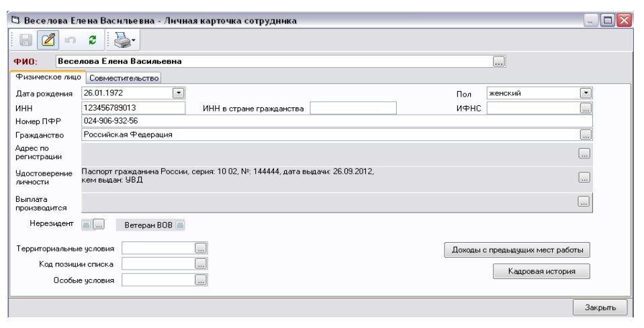Image resolution: width=644 pixels, height=328 pixels.
Task: Open the Дата рождения date dropdown
Action: pyautogui.click(x=178, y=93)
